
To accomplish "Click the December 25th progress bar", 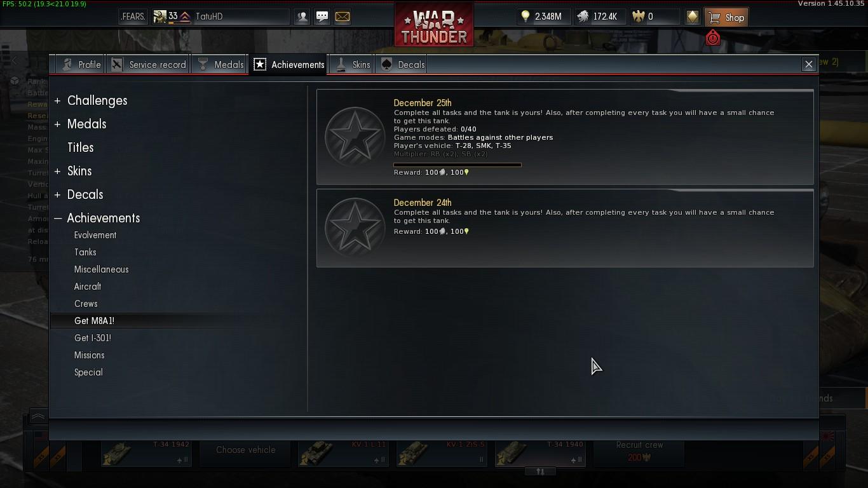I will [x=458, y=165].
